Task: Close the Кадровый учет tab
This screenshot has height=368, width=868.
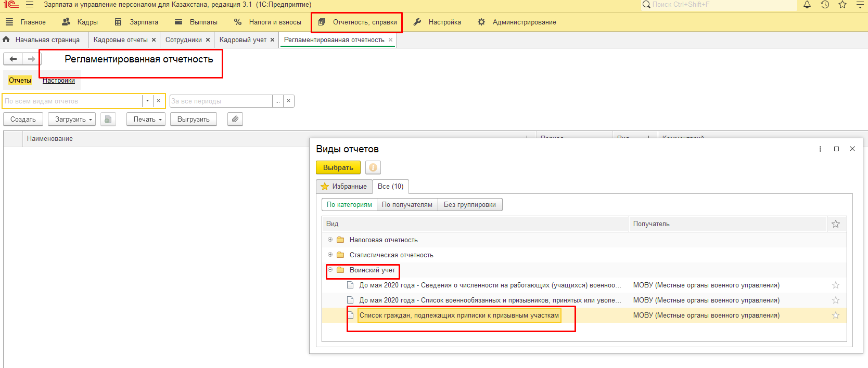Action: 272,40
